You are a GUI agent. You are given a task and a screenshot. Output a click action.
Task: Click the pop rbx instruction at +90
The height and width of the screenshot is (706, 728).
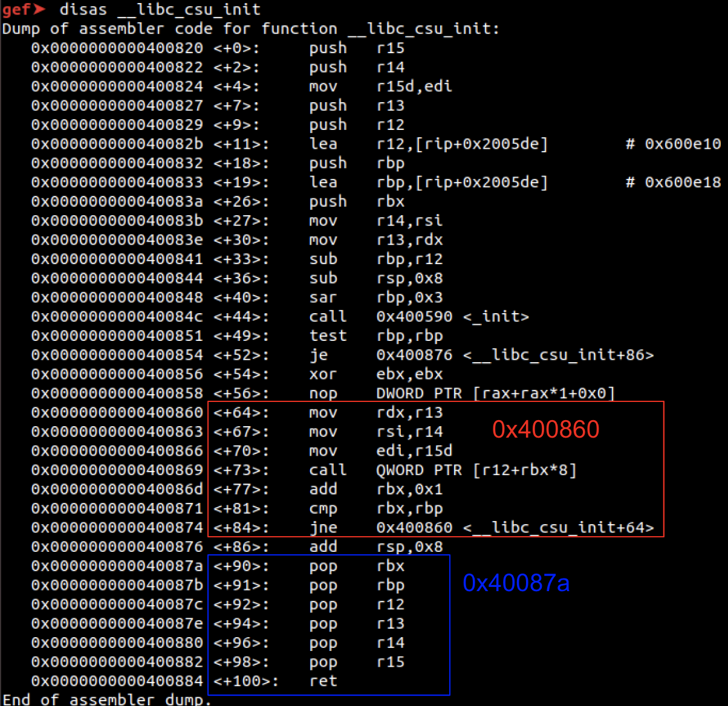357,566
